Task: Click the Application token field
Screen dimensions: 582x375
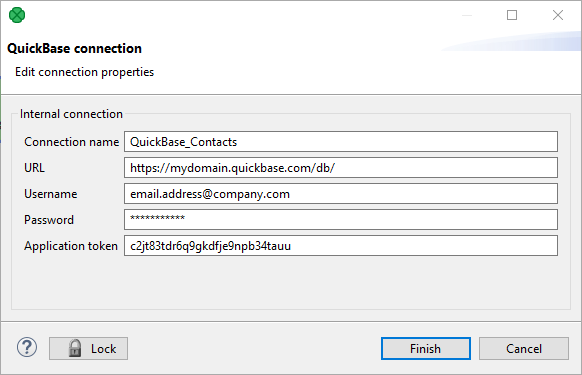Action: [x=341, y=245]
